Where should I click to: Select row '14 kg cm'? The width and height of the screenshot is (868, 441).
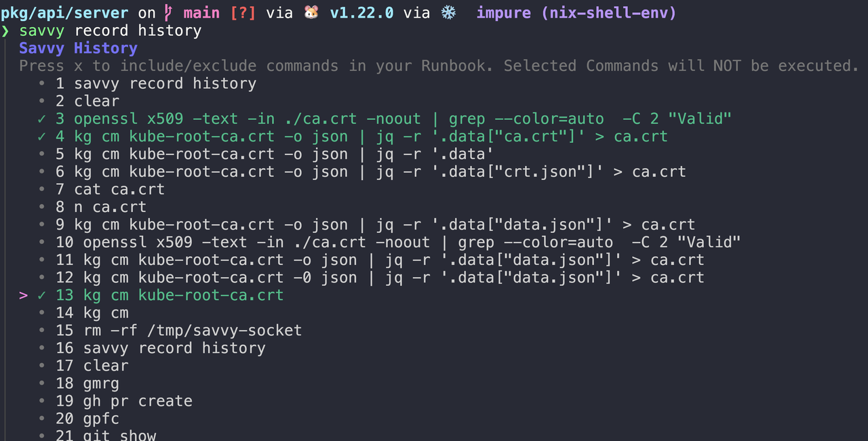[x=92, y=312]
